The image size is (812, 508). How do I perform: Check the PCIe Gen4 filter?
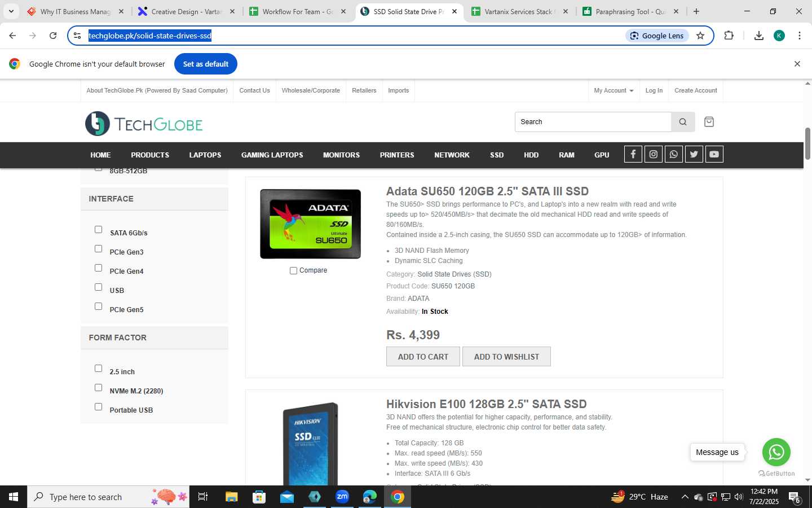coord(98,268)
